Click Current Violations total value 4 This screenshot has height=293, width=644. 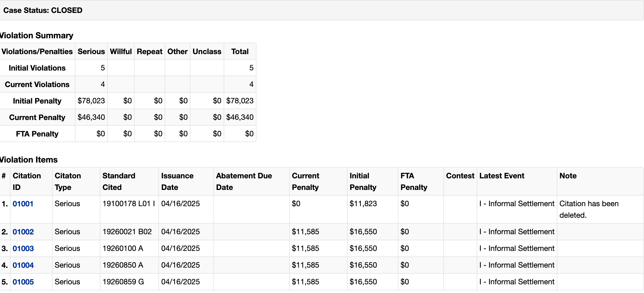point(252,84)
